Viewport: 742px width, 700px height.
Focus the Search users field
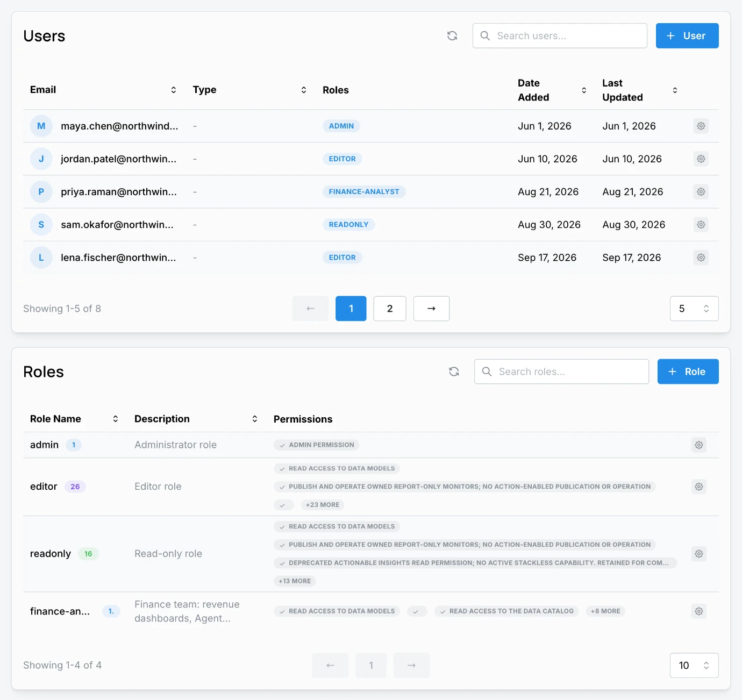coord(560,35)
